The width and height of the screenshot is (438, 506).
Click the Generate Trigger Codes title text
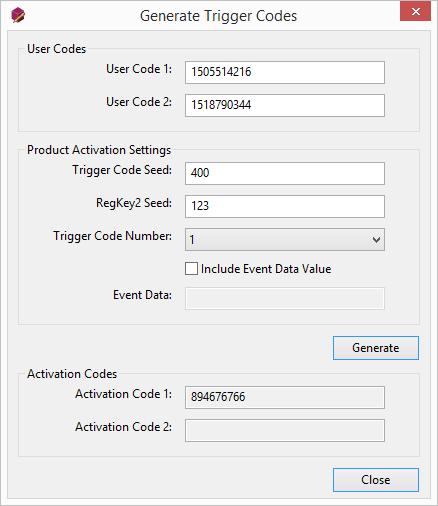(x=218, y=16)
